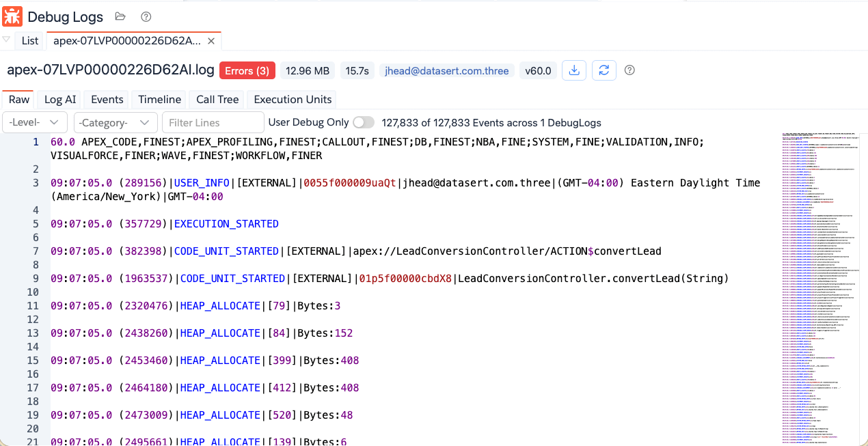Close the apex-07LVP00000226D62A tab
868x446 pixels.
coord(211,41)
